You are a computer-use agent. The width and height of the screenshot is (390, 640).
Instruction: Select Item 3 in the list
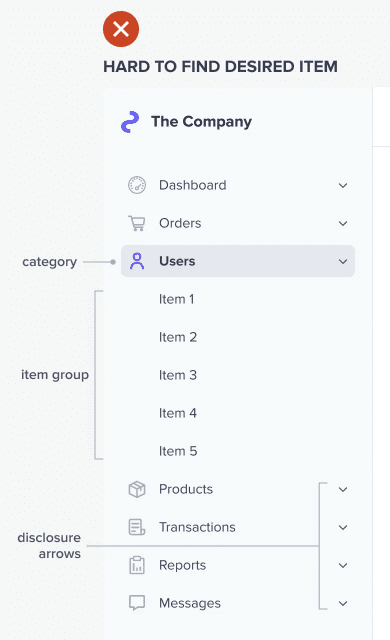tap(178, 375)
